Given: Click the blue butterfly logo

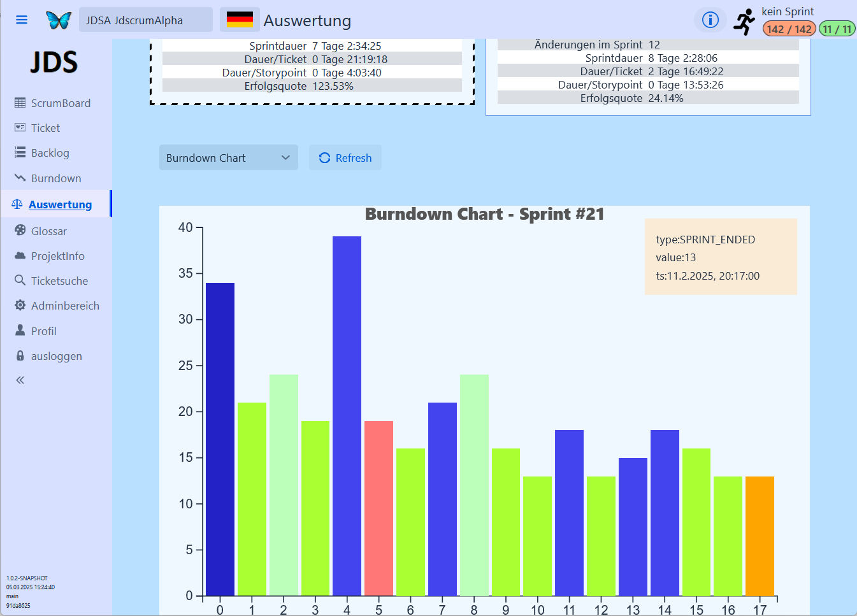Looking at the screenshot, I should point(59,20).
